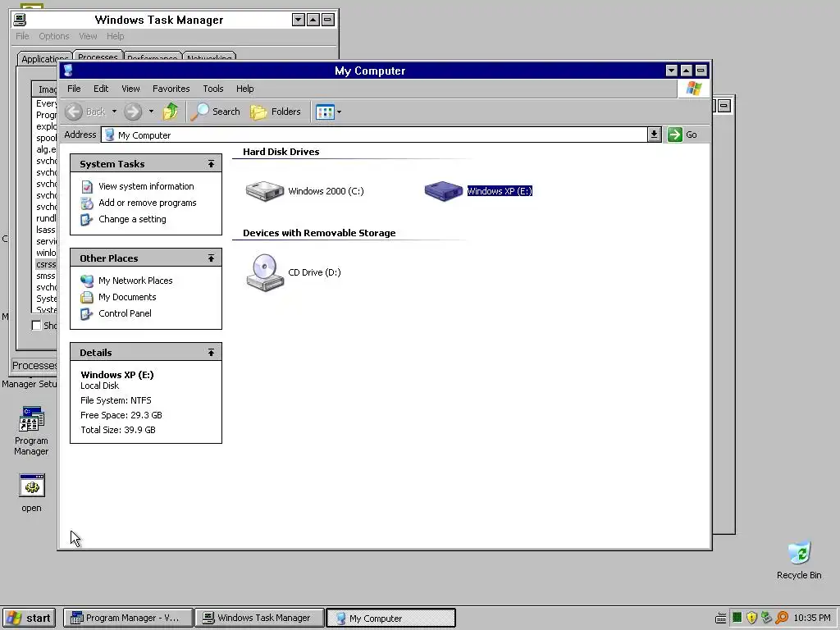840x630 pixels.
Task: Open the File menu in My Computer
Action: (x=74, y=89)
